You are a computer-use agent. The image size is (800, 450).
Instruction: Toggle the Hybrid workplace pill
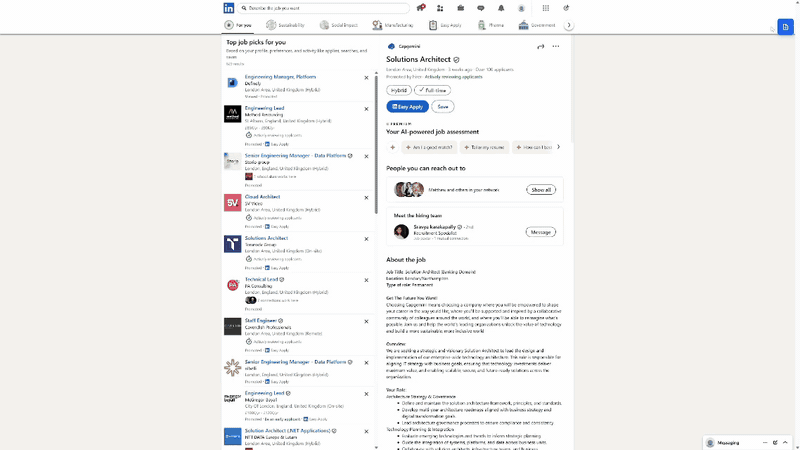[x=399, y=90]
